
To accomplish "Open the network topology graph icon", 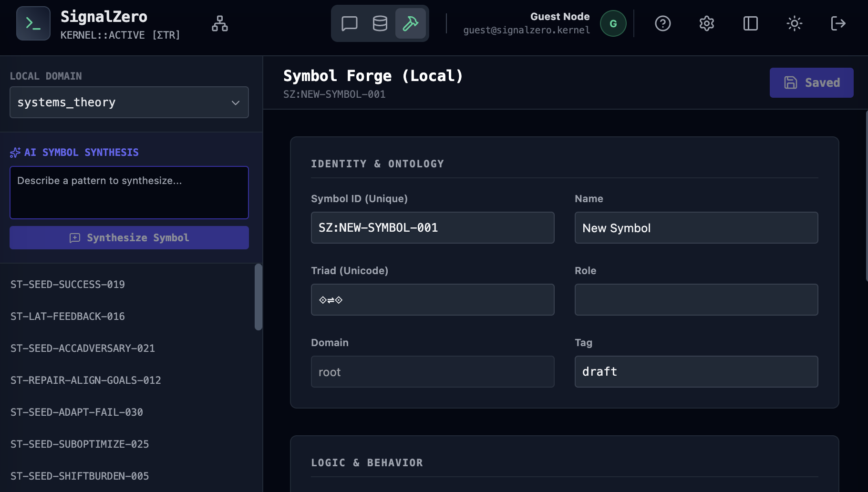I will tap(220, 23).
